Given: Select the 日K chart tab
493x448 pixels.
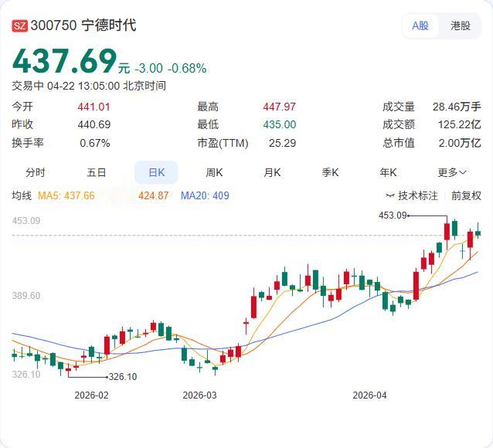Looking at the screenshot, I should click(x=156, y=172).
